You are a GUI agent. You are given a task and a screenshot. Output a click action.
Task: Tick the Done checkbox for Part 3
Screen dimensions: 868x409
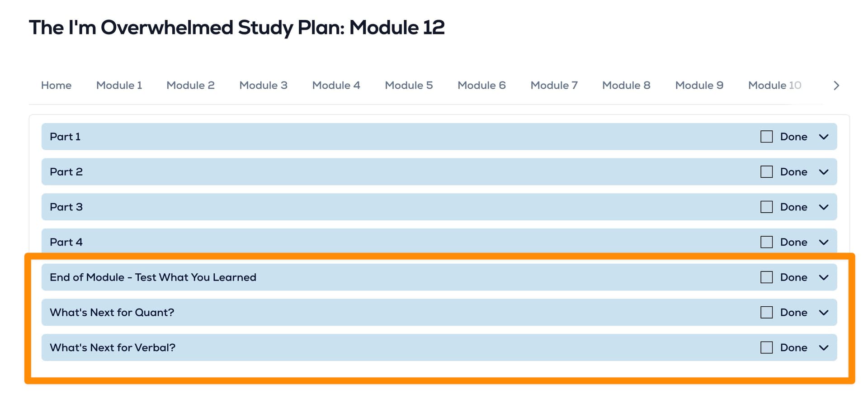(766, 207)
